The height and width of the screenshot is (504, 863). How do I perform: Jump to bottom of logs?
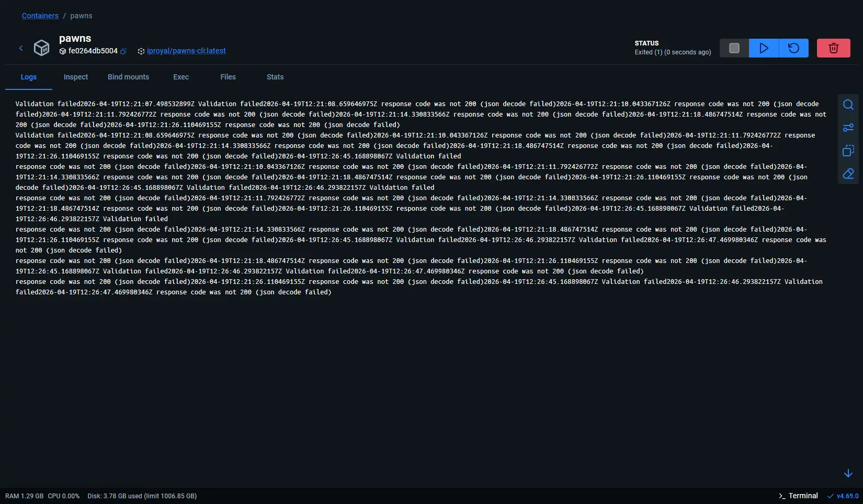848,473
